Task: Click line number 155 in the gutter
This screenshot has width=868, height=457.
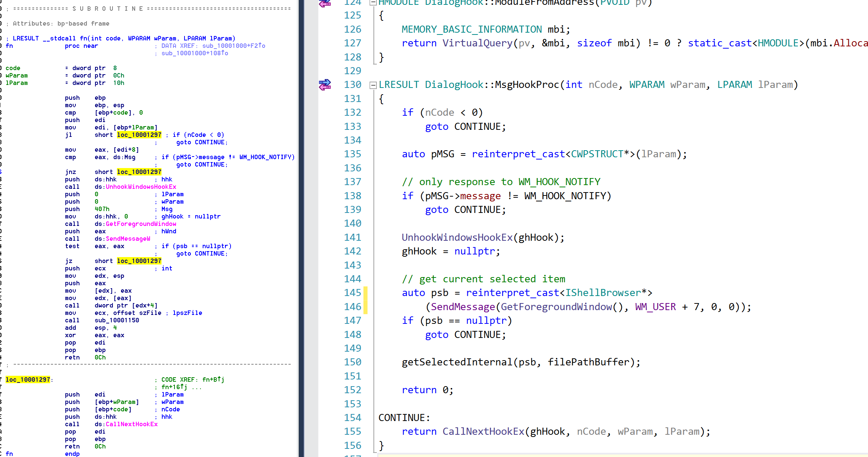Action: (352, 431)
